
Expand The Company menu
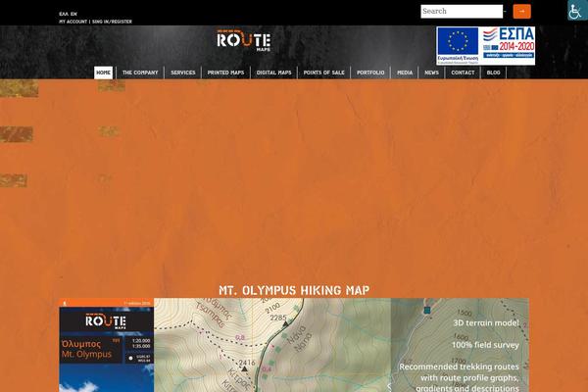click(x=140, y=73)
